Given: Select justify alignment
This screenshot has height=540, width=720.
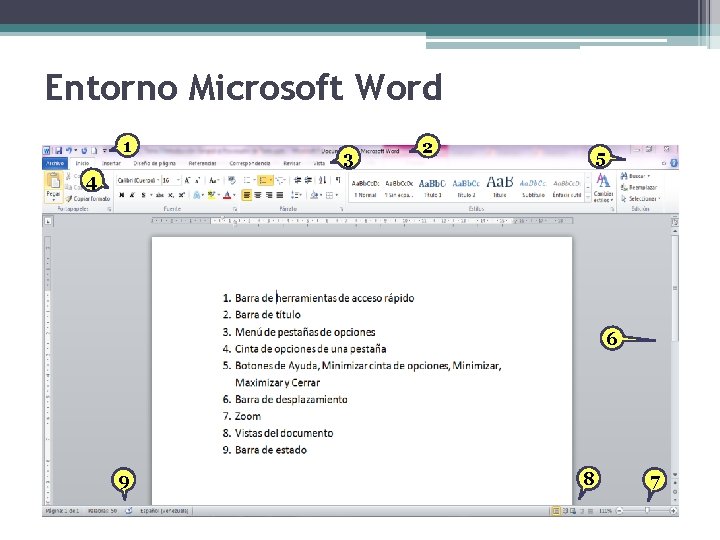Looking at the screenshot, I should [280, 195].
